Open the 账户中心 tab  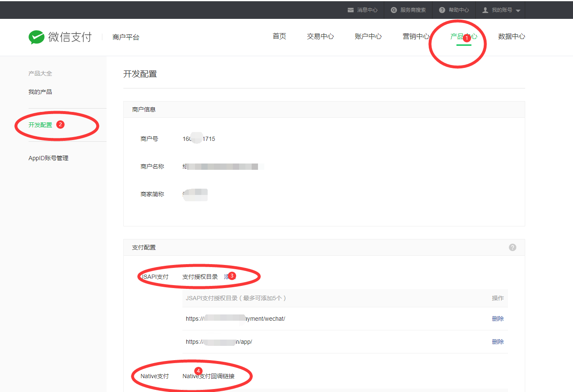(368, 36)
